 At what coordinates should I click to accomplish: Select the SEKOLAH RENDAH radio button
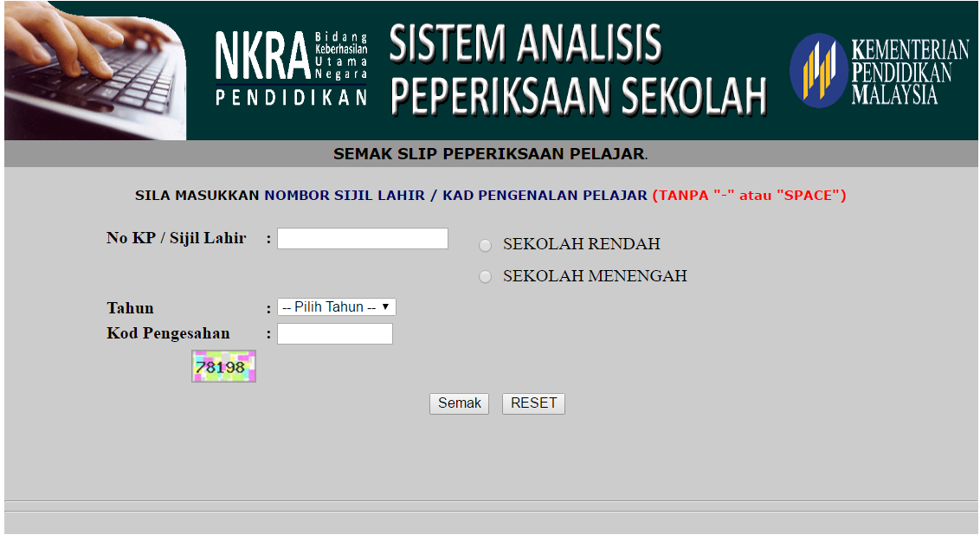pyautogui.click(x=485, y=246)
